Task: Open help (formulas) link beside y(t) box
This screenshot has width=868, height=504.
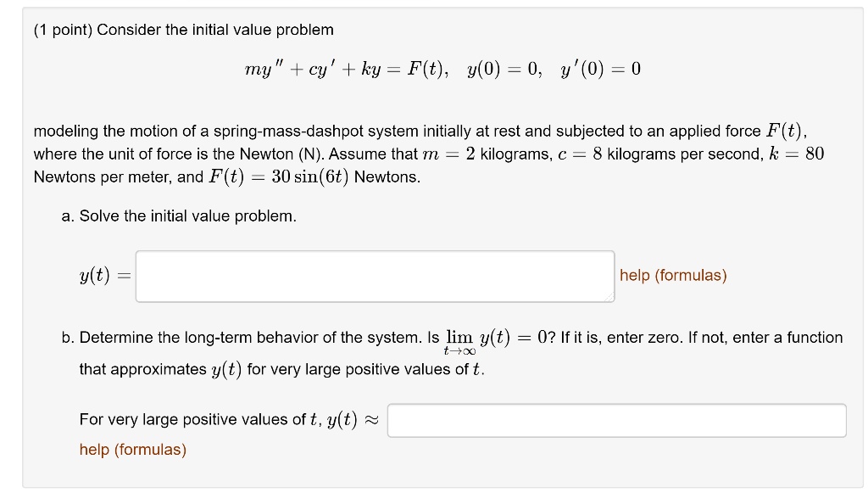Action: (673, 276)
